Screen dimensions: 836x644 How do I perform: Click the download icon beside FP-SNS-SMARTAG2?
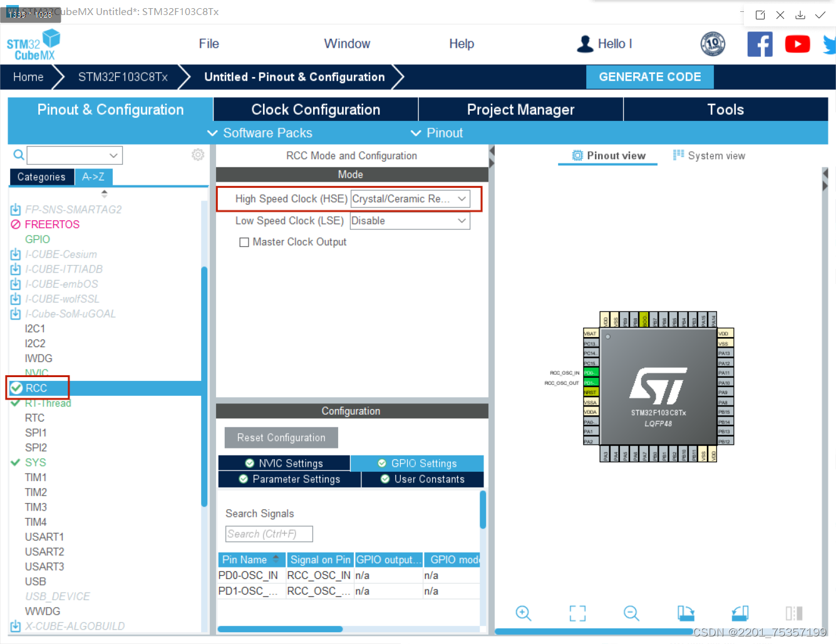[x=16, y=209]
